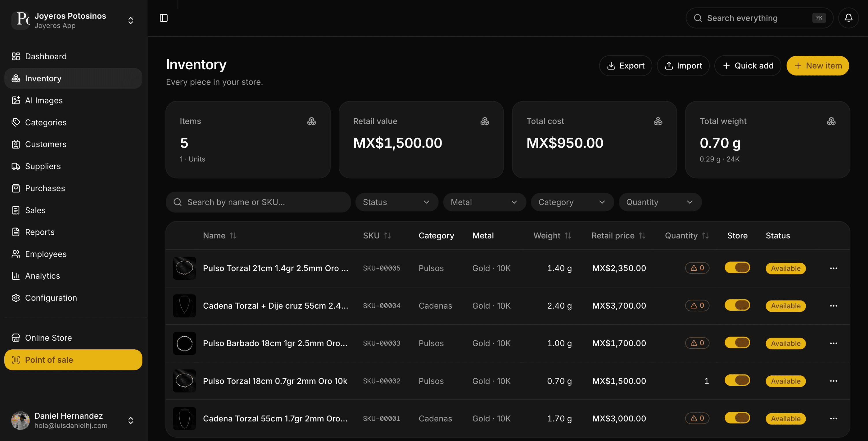The image size is (868, 441).
Task: Open the Metal filter dropdown
Action: 484,202
